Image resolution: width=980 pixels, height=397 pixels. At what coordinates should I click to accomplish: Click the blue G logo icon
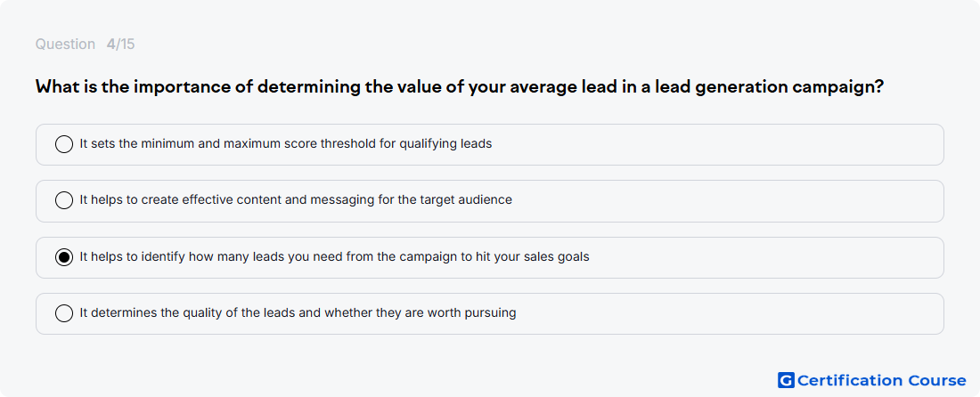(x=786, y=380)
